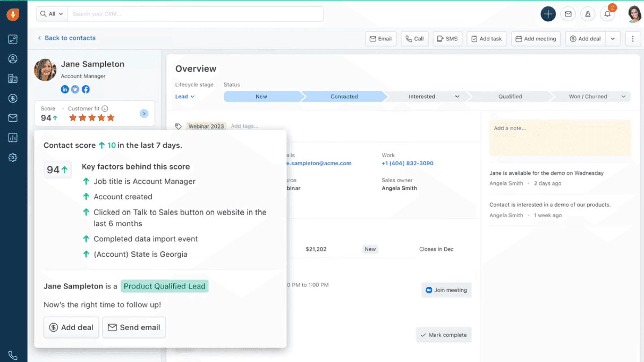Open the user profile avatar
This screenshot has width=644, height=362.
click(x=634, y=14)
